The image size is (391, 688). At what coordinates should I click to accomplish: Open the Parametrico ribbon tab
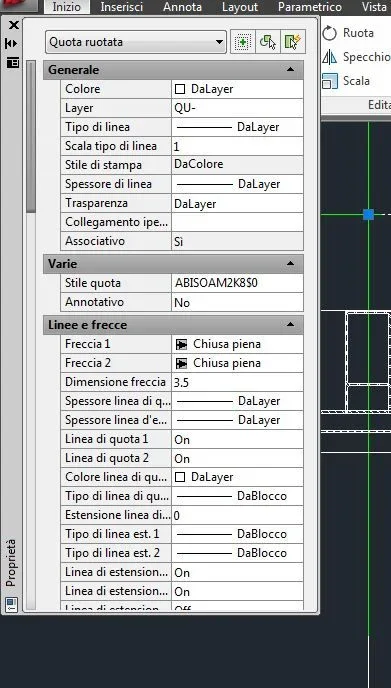[310, 7]
